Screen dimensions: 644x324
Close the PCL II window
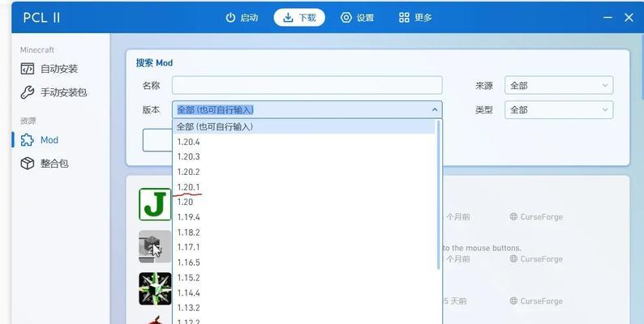click(x=629, y=17)
